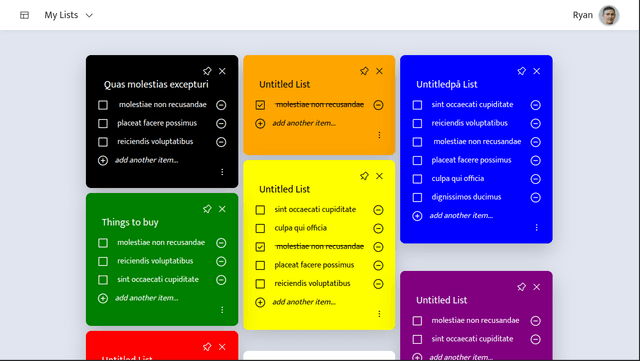Open the layout icon left of My Lists
640x361 pixels.
(x=24, y=15)
